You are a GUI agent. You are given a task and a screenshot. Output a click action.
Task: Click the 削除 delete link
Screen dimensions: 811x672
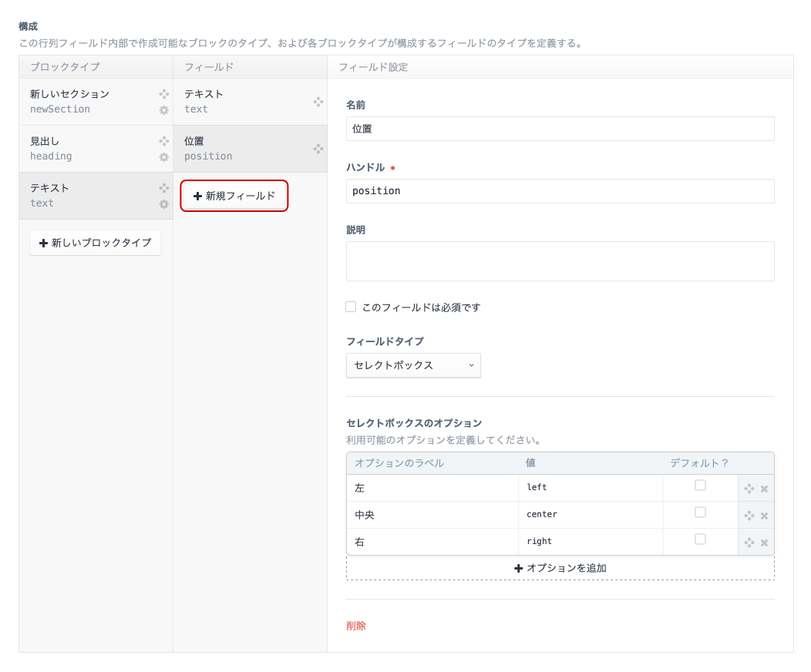355,626
